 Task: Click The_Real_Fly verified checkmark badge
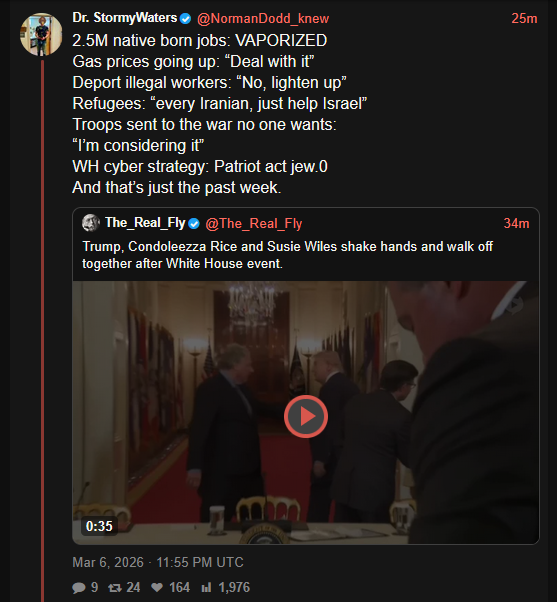click(x=194, y=223)
